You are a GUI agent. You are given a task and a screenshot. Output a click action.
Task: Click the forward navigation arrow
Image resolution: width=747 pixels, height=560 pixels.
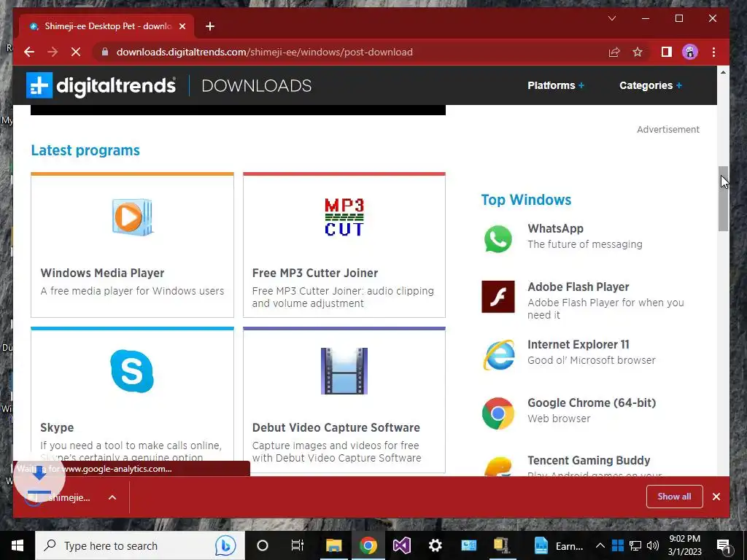(x=53, y=52)
